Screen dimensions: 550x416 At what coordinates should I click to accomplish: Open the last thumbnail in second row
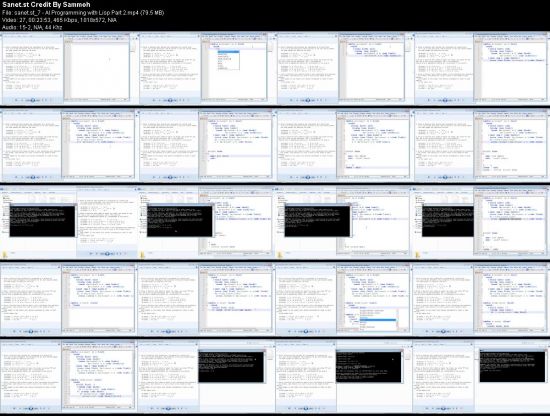pyautogui.click(x=481, y=145)
